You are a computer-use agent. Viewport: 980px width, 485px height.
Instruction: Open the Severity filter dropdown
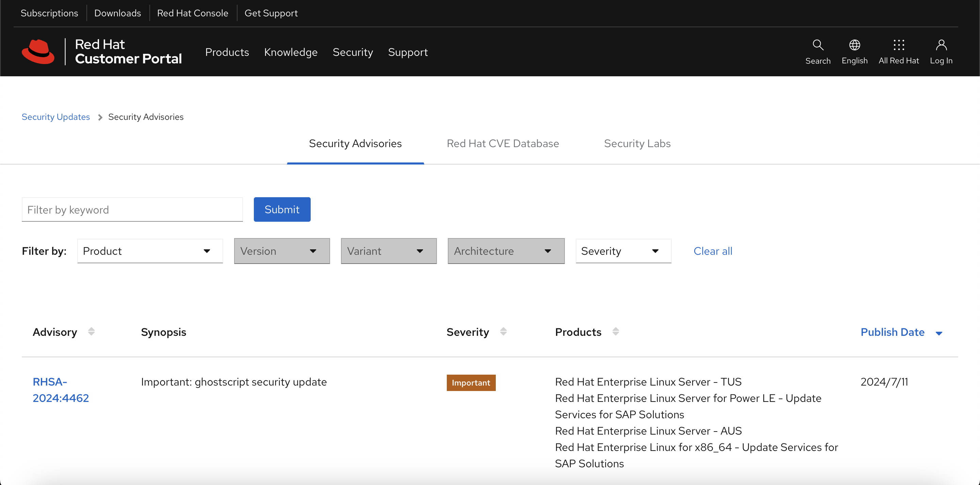click(623, 251)
